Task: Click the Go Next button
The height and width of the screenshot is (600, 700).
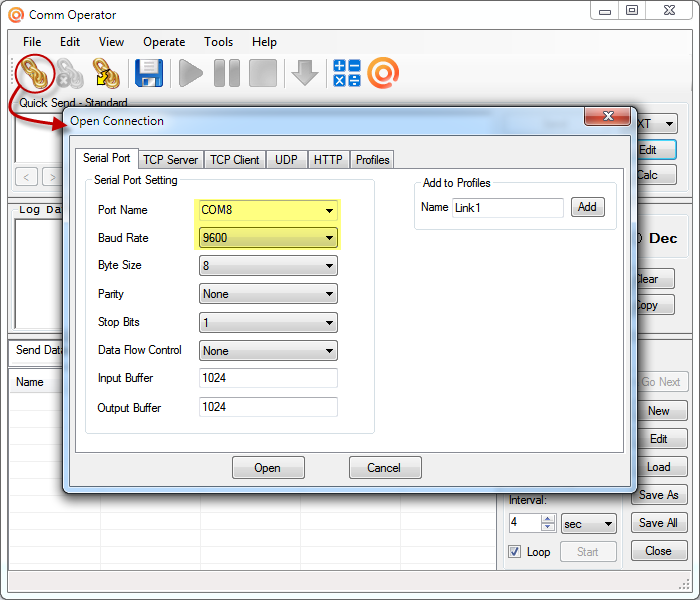Action: coord(661,382)
